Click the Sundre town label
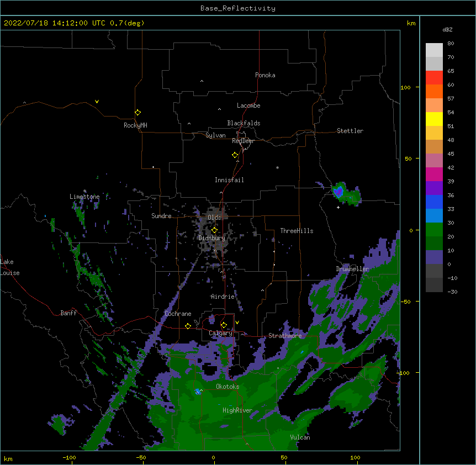This screenshot has width=476, height=465. pos(161,216)
